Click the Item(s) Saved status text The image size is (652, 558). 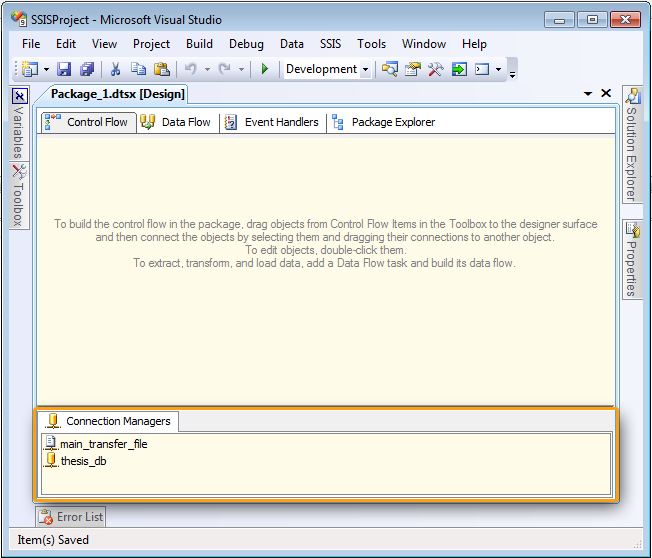coord(53,540)
